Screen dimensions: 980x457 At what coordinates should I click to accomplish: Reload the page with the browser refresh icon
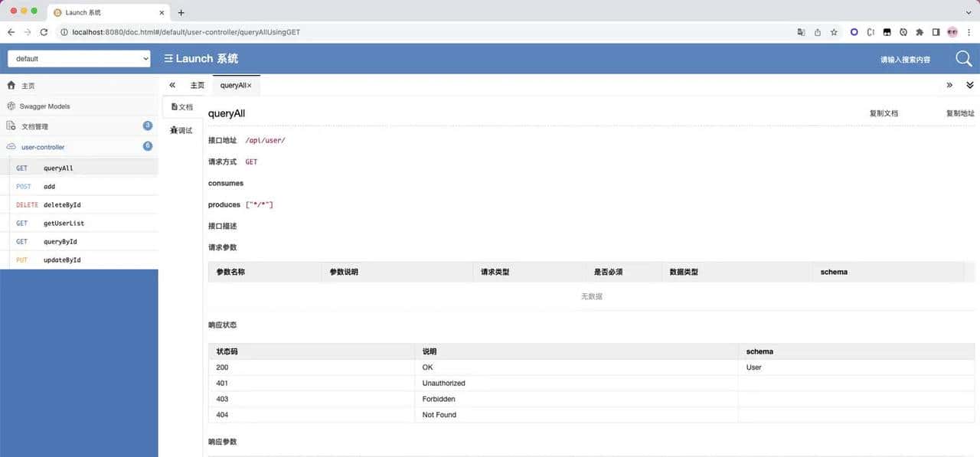pos(44,32)
